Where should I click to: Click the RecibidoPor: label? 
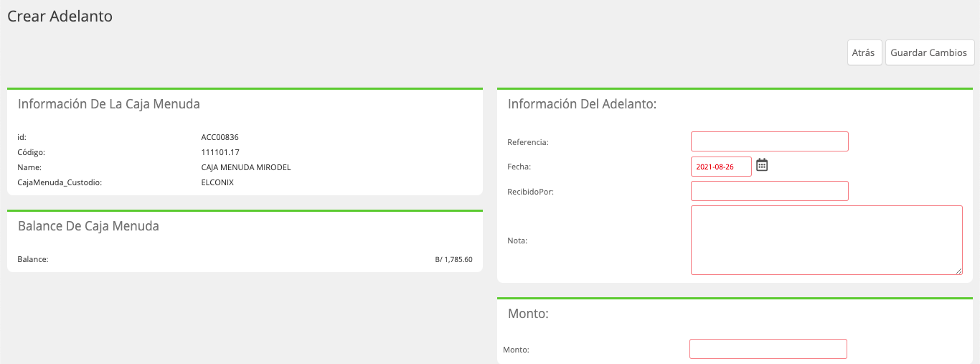tap(530, 192)
